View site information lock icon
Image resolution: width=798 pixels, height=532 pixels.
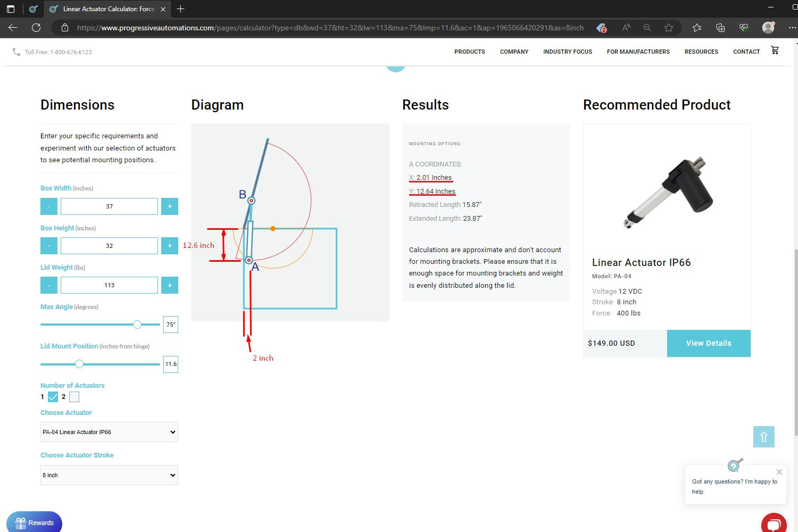(x=65, y=28)
